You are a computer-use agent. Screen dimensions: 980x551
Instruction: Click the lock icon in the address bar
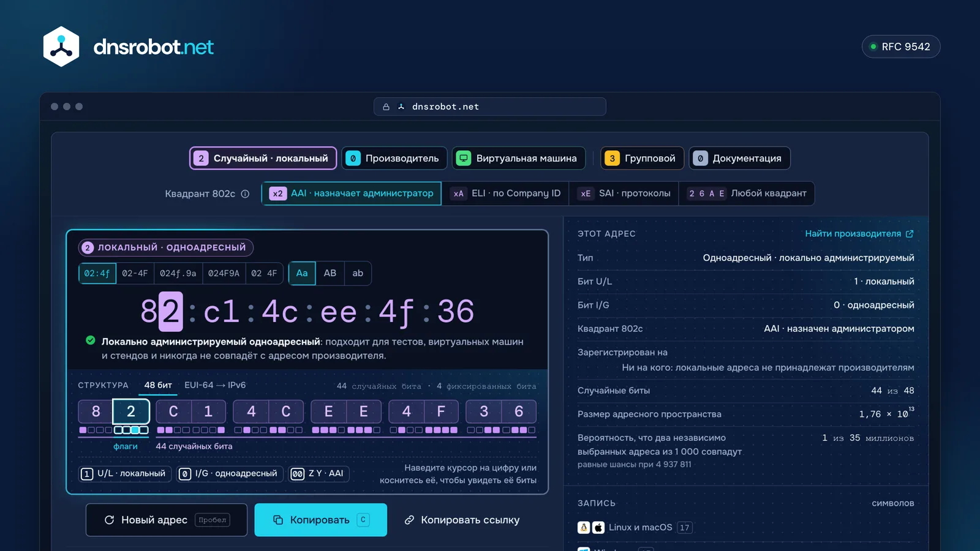click(x=386, y=107)
